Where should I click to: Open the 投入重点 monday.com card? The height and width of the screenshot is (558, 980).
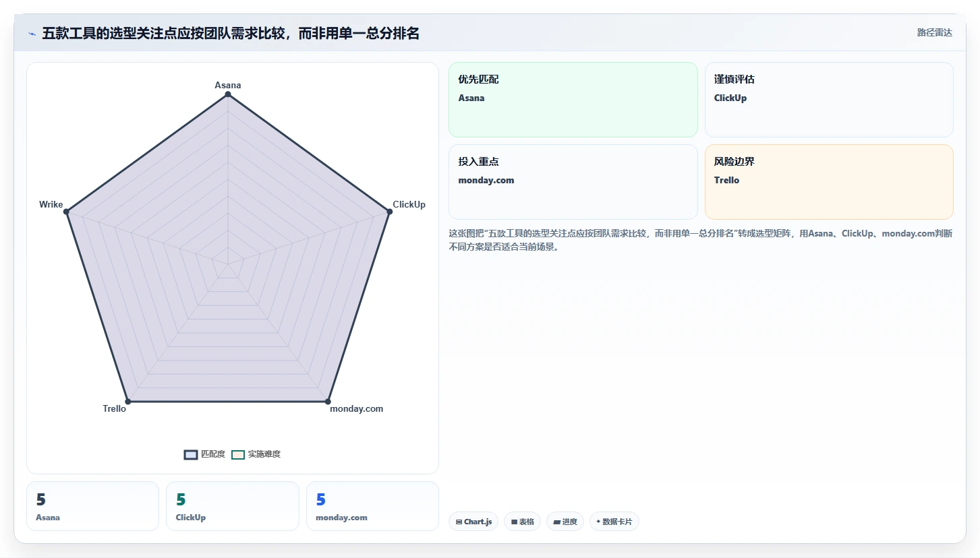coord(573,182)
